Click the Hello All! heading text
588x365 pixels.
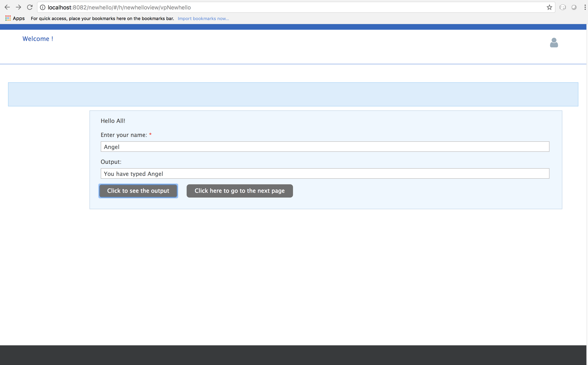pos(113,121)
